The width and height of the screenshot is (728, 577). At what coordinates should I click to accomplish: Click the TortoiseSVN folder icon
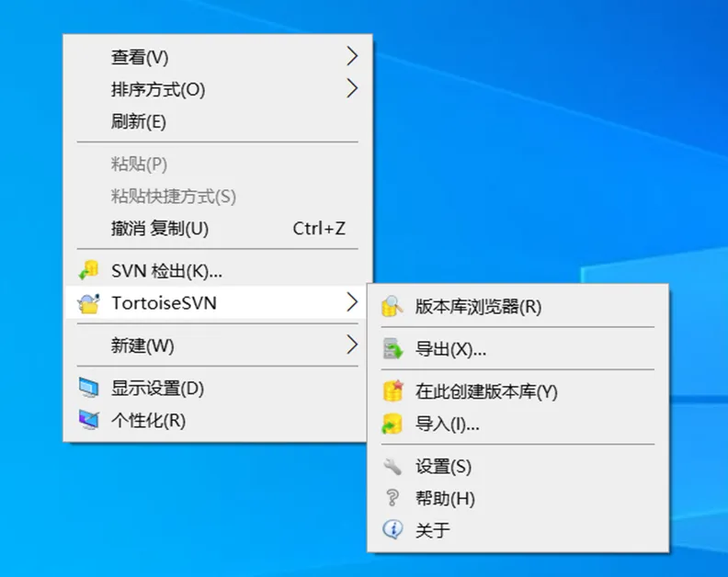(88, 303)
